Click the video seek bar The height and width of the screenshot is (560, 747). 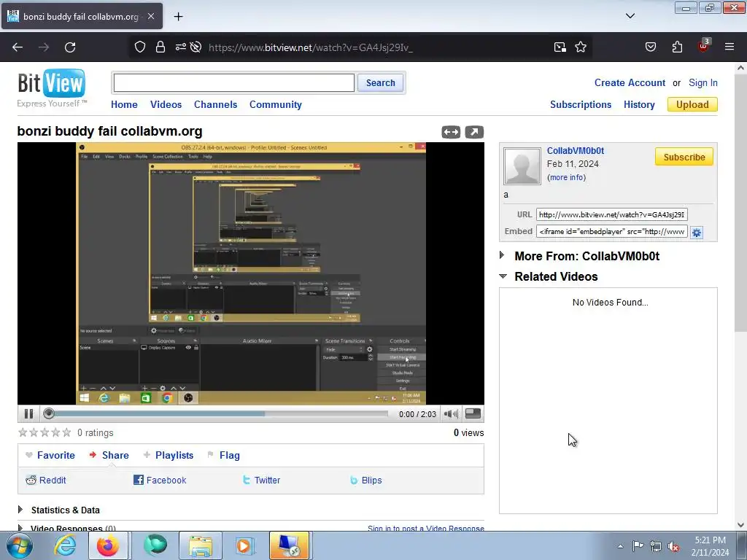tap(217, 414)
